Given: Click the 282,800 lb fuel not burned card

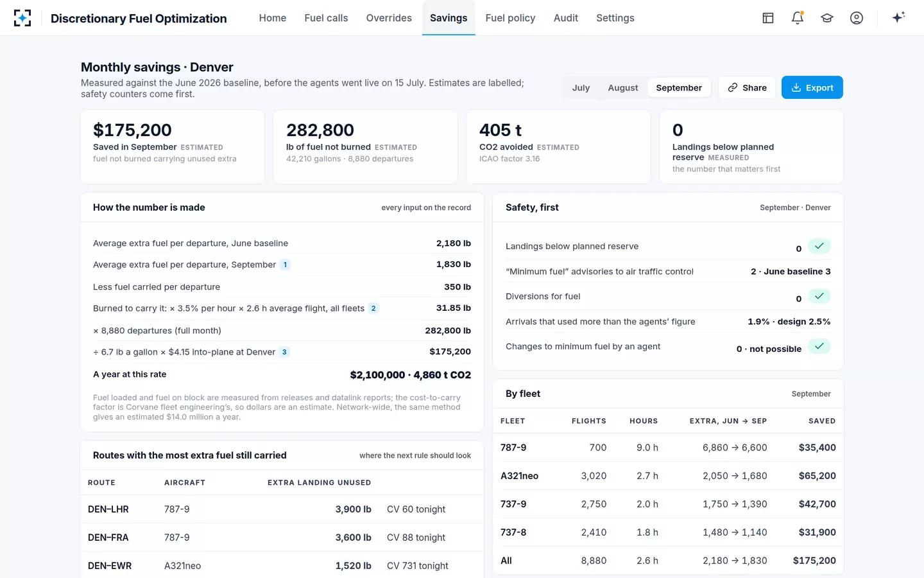Looking at the screenshot, I should pyautogui.click(x=365, y=146).
